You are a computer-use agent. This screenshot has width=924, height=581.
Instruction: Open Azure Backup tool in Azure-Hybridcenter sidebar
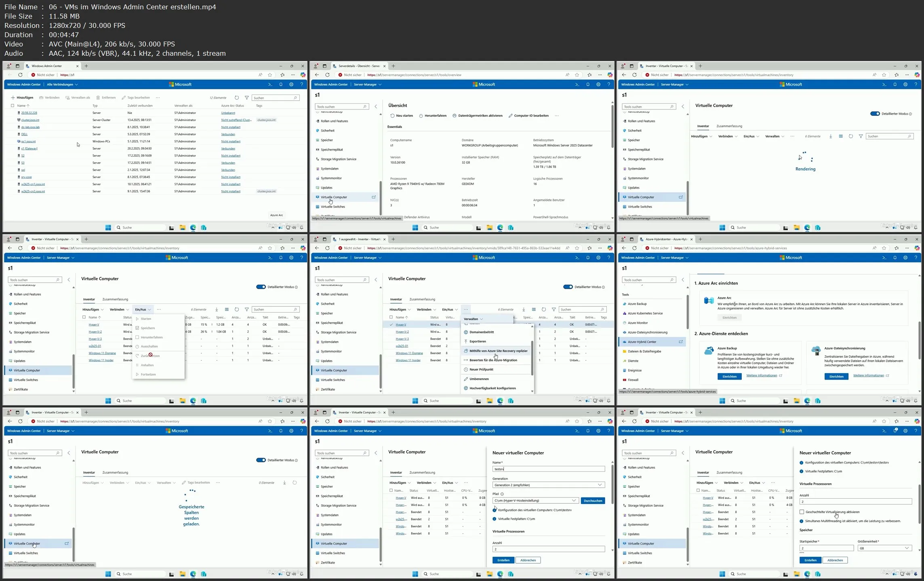637,304
